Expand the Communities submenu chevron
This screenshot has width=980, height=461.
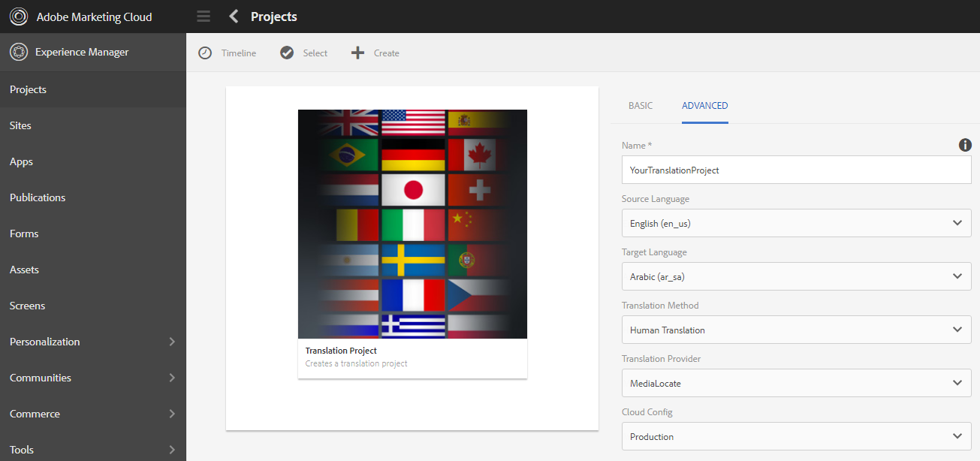(172, 378)
